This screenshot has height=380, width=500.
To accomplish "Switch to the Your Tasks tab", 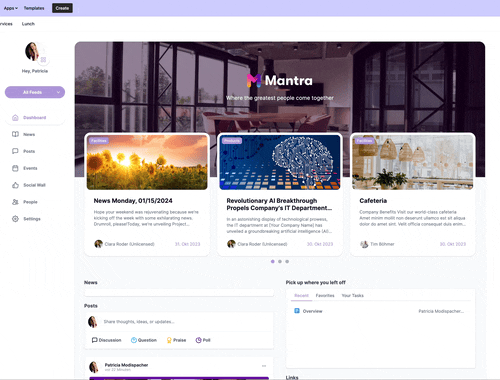I will (x=353, y=296).
